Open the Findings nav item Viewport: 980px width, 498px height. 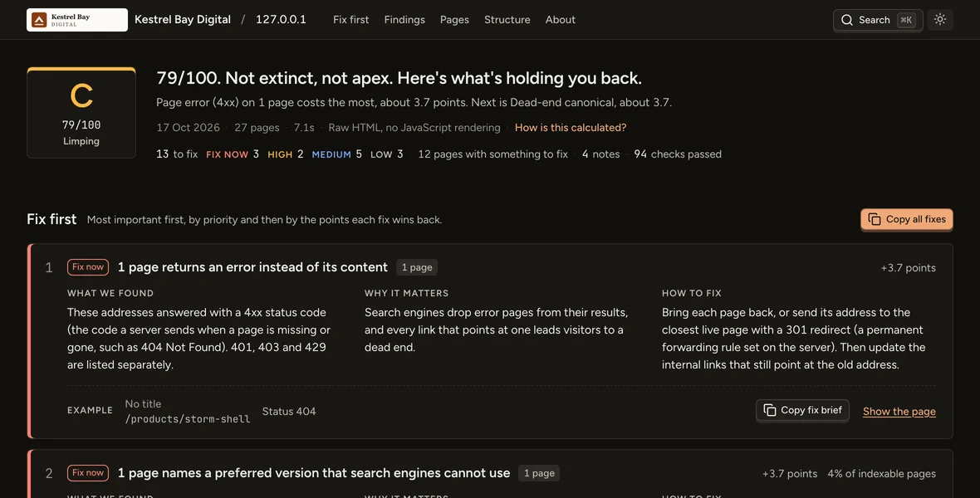pyautogui.click(x=404, y=20)
